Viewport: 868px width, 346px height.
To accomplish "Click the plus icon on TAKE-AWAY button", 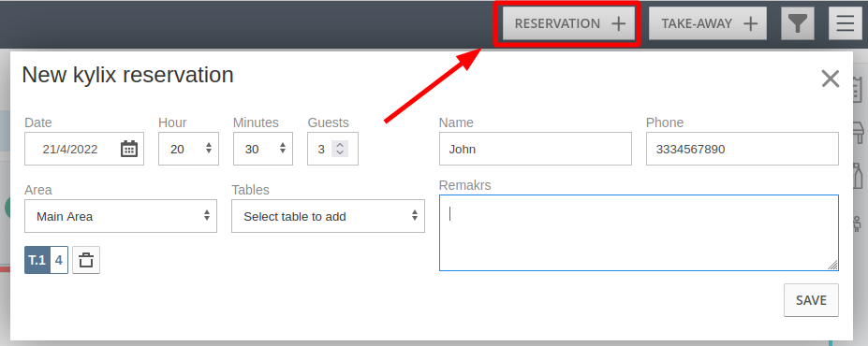I will [x=750, y=23].
